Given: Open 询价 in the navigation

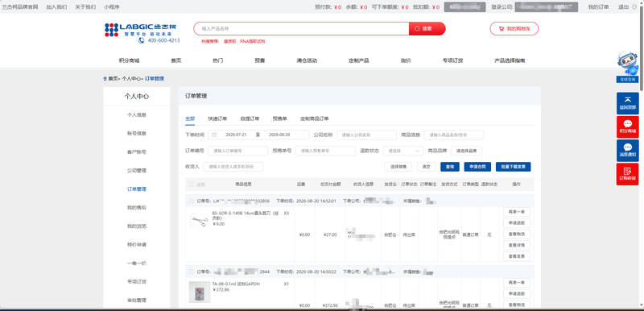Looking at the screenshot, I should 406,60.
